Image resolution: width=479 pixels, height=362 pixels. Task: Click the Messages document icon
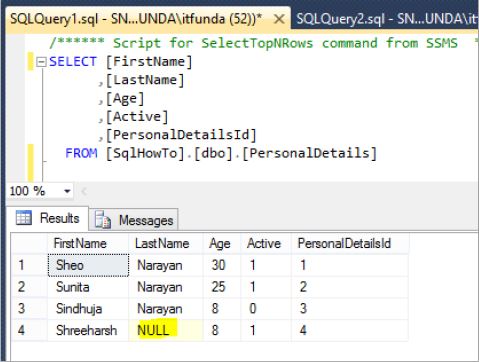[x=103, y=220]
